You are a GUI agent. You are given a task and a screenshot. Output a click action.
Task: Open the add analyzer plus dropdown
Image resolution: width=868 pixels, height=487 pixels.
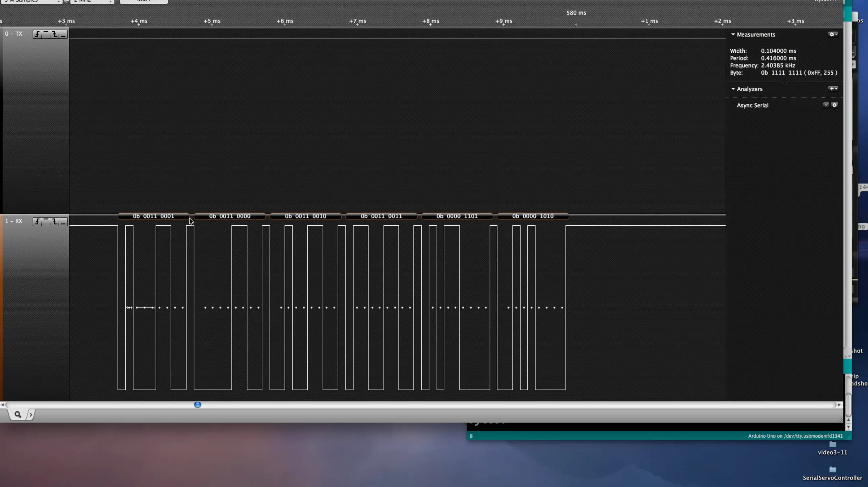833,89
